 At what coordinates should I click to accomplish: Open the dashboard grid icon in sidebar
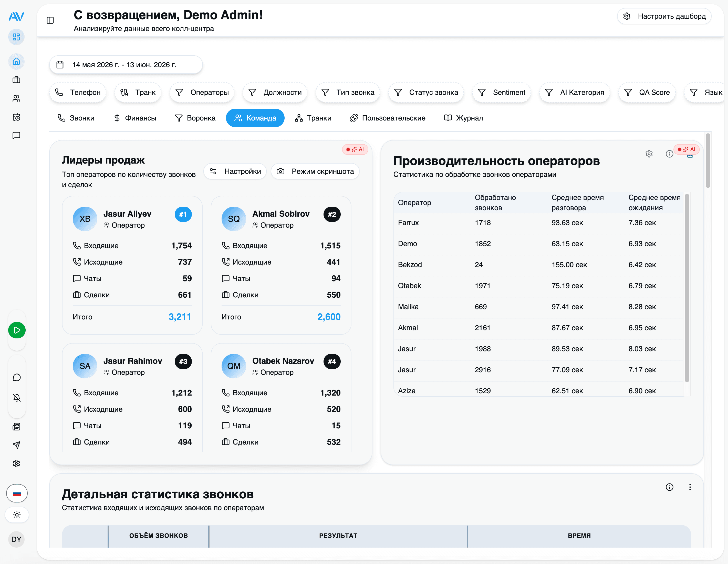point(16,37)
